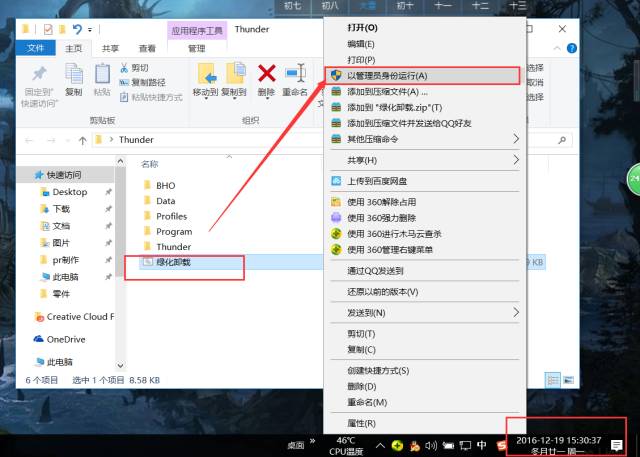The height and width of the screenshot is (457, 640).
Task: Click the Cut (剪切) scissors item
Action: [134, 68]
